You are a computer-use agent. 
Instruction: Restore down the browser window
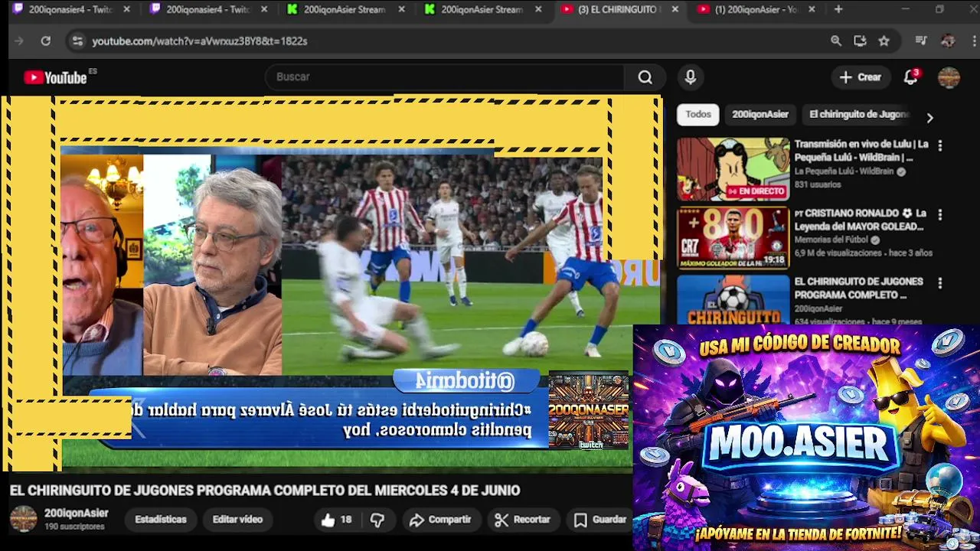pyautogui.click(x=939, y=9)
